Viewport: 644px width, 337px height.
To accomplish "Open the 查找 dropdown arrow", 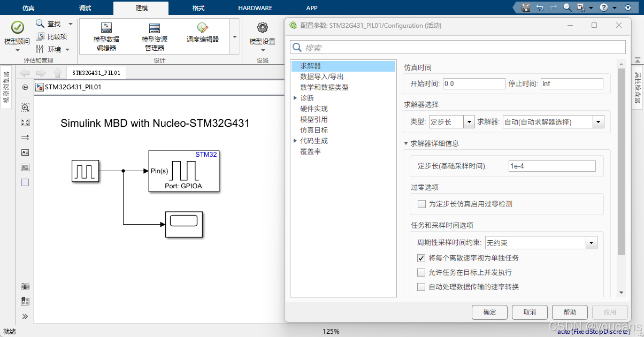I will 71,24.
